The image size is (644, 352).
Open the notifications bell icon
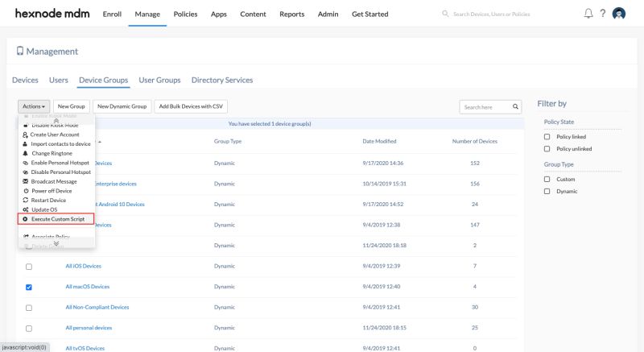coord(588,14)
